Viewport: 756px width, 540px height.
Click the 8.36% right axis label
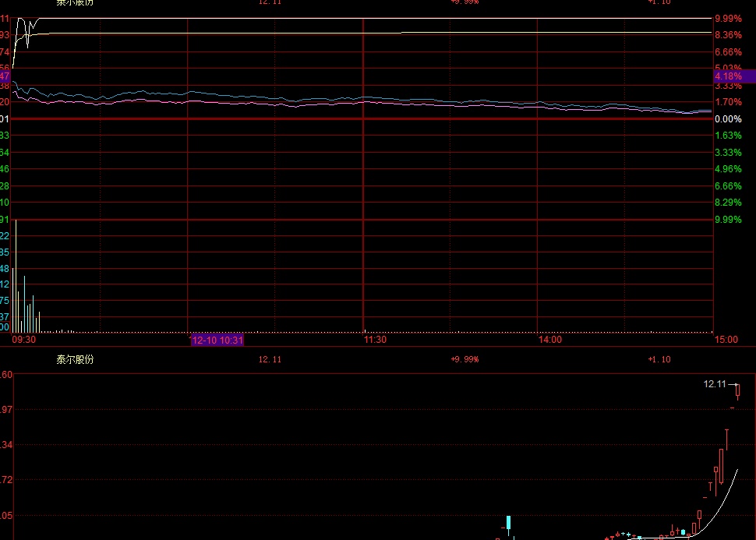[x=727, y=35]
